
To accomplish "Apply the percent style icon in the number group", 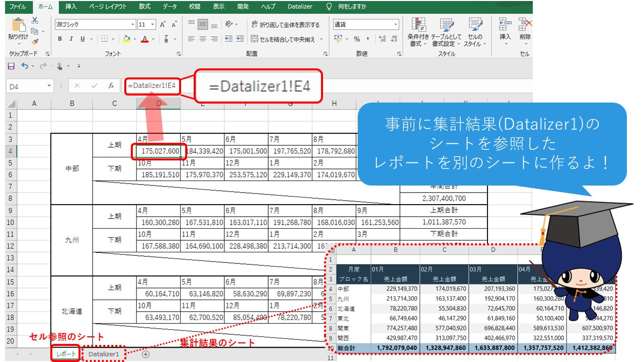I will pyautogui.click(x=357, y=39).
